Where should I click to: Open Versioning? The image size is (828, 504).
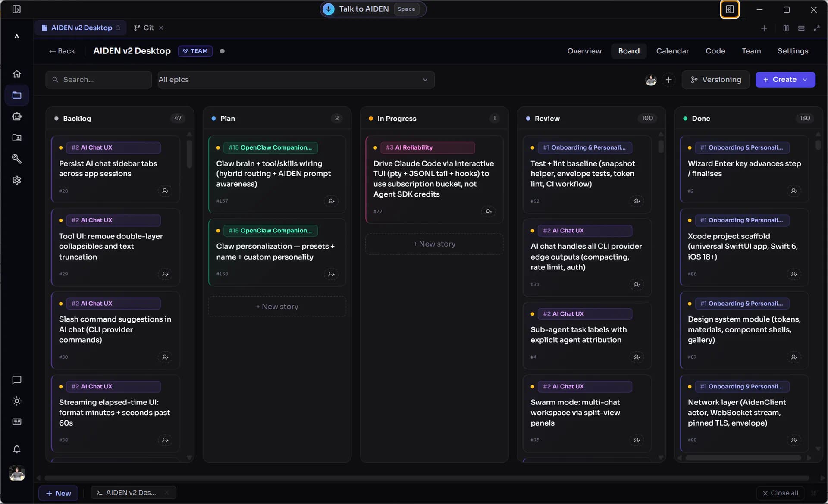[x=715, y=80]
